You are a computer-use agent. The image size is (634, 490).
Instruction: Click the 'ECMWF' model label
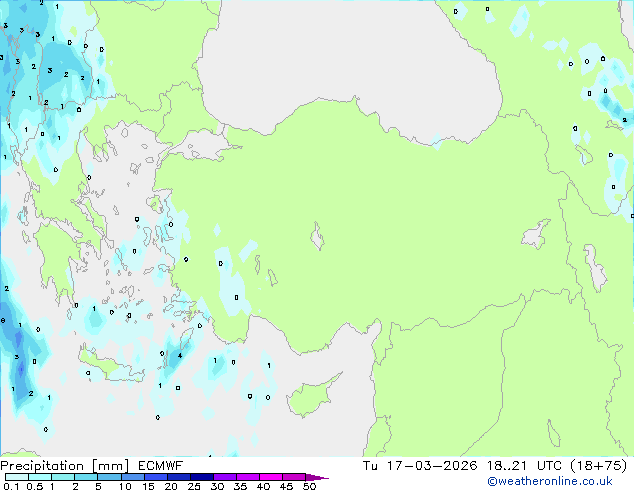tap(160, 466)
